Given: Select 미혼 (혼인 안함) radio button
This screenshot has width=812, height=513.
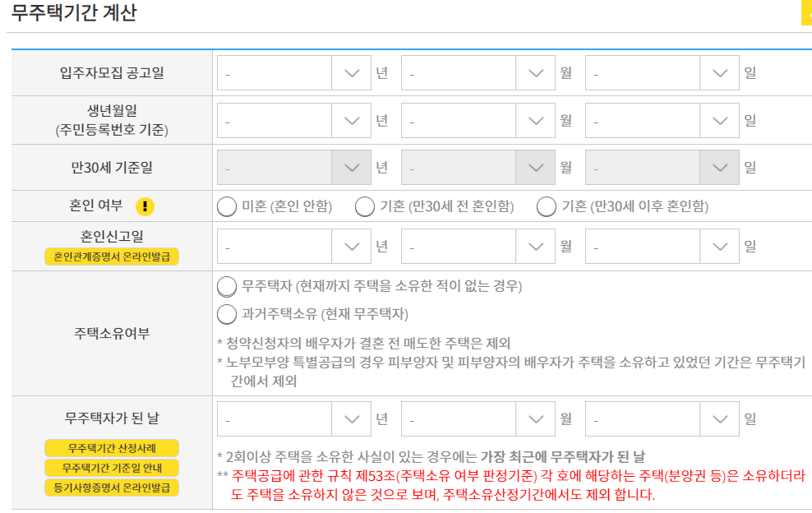Looking at the screenshot, I should point(227,206).
